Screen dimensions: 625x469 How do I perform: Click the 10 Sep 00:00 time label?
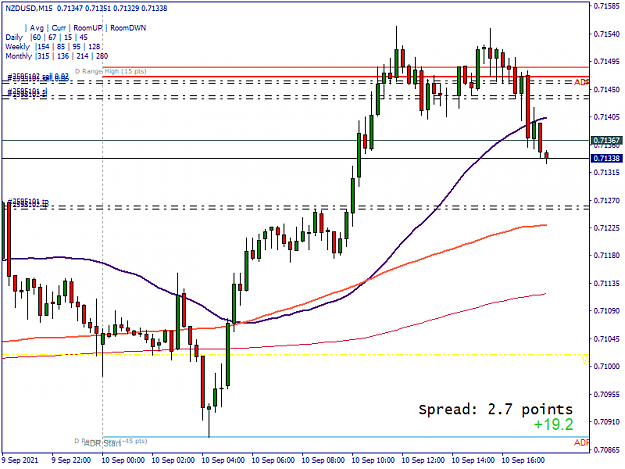pos(123,460)
